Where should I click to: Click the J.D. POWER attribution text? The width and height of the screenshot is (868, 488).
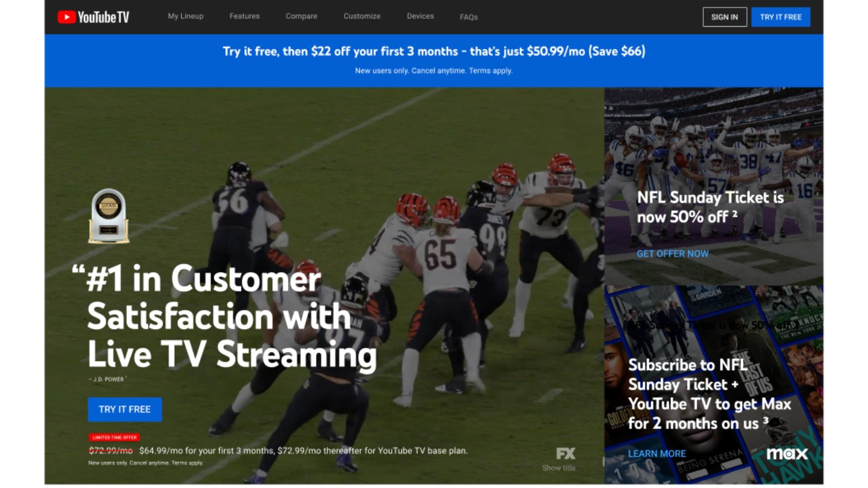108,379
